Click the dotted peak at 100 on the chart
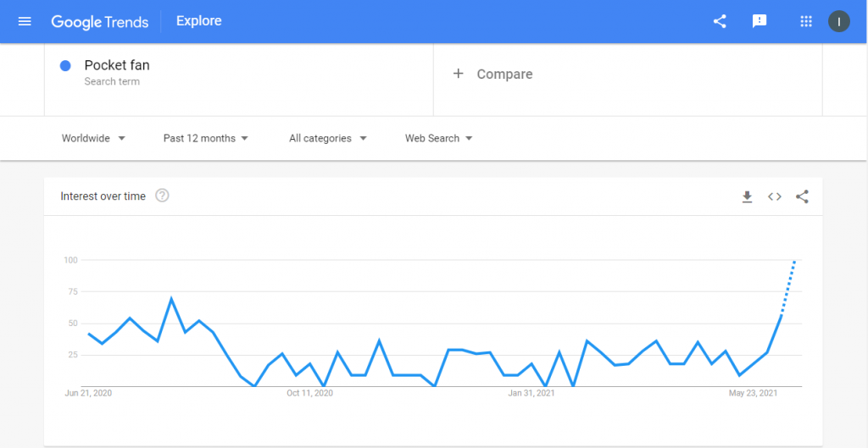Image resolution: width=868 pixels, height=448 pixels. point(795,261)
